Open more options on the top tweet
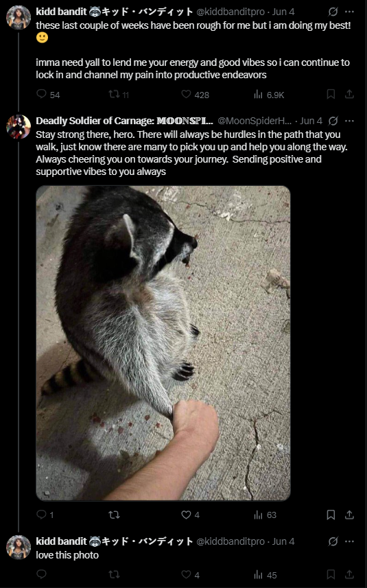The height and width of the screenshot is (588, 367). point(349,12)
